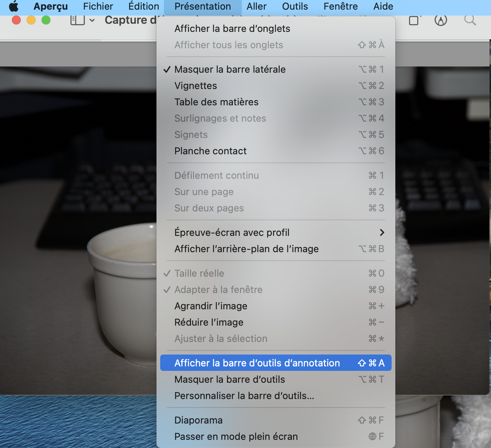The width and height of the screenshot is (491, 448).
Task: Choose Masquer la barre d'outils
Action: pos(276,379)
